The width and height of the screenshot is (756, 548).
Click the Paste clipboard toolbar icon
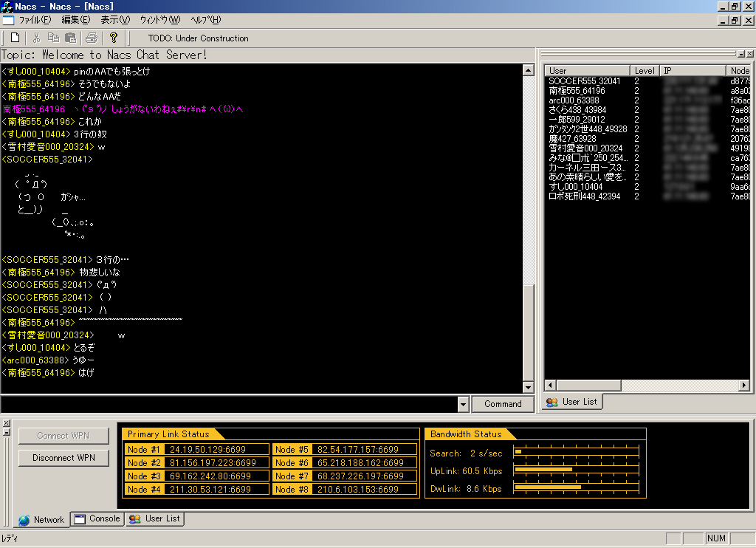tap(71, 38)
